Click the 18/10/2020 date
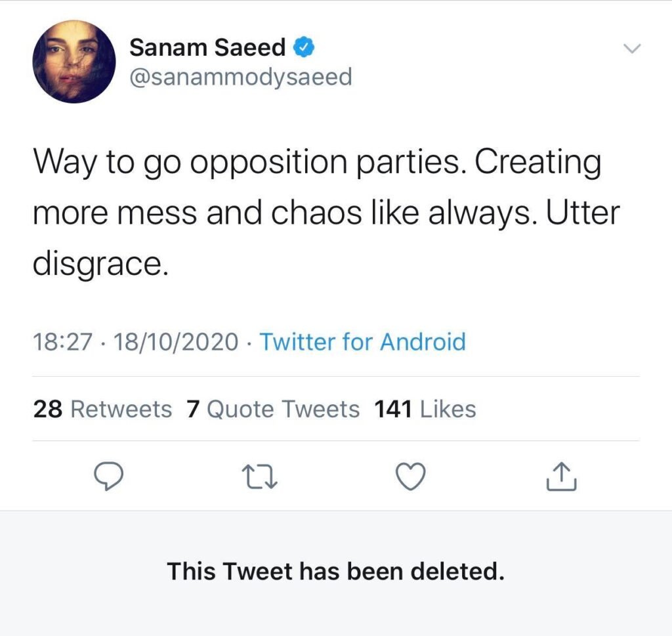Screen dimensions: 672x636 coord(176,343)
